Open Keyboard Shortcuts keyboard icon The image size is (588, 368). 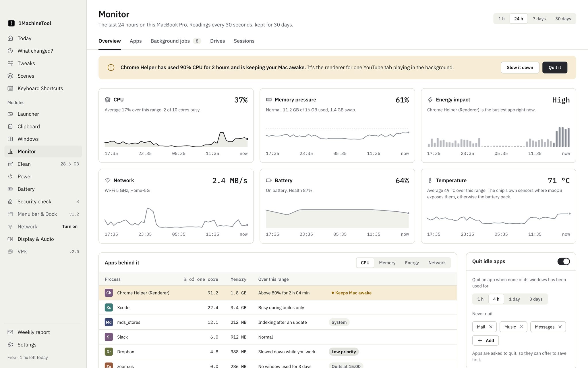coord(10,88)
